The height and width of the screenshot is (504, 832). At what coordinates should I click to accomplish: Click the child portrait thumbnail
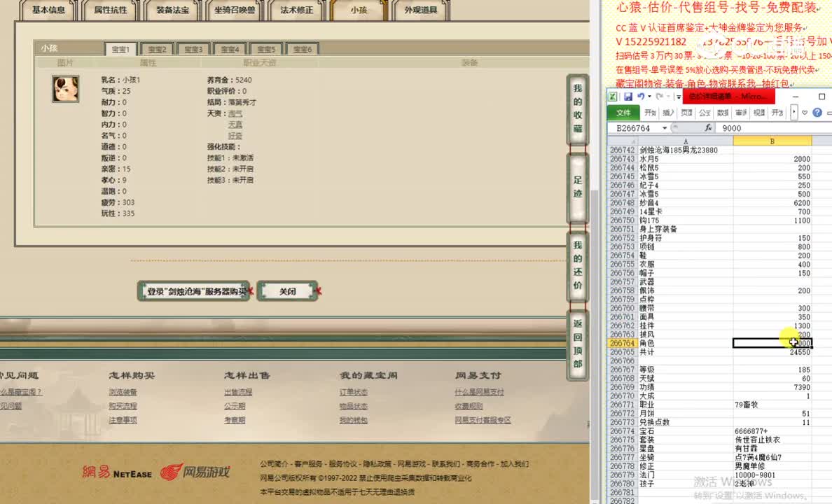(66, 89)
